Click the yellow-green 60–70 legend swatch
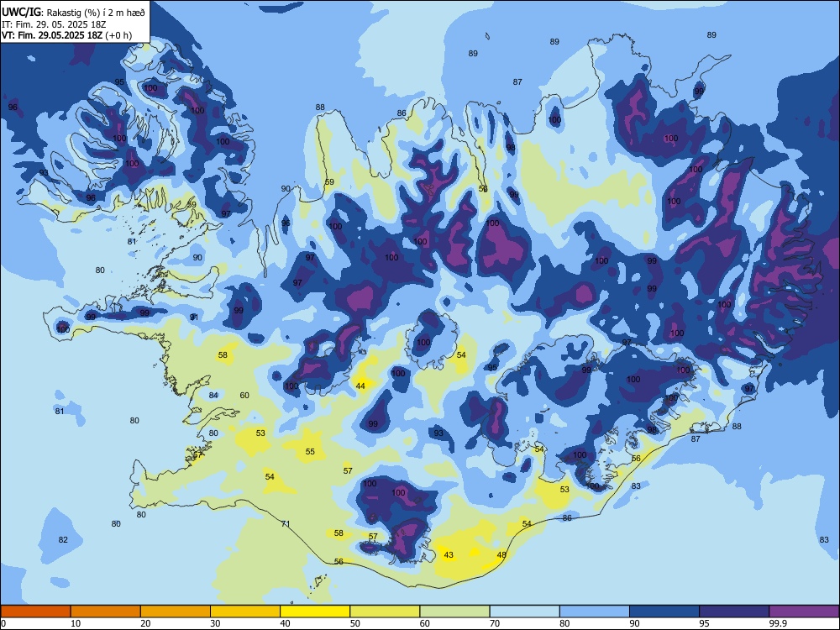Viewport: 840px width, 630px height. click(x=454, y=612)
